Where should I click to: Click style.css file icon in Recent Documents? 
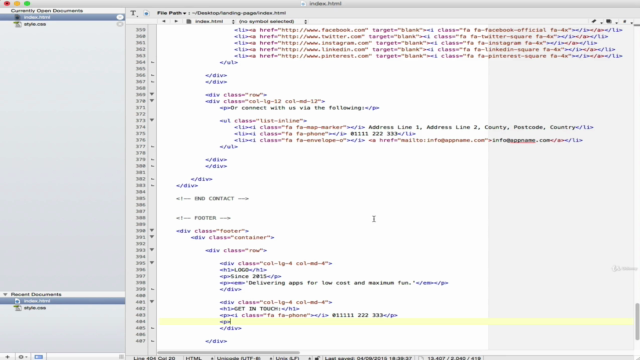(18, 308)
